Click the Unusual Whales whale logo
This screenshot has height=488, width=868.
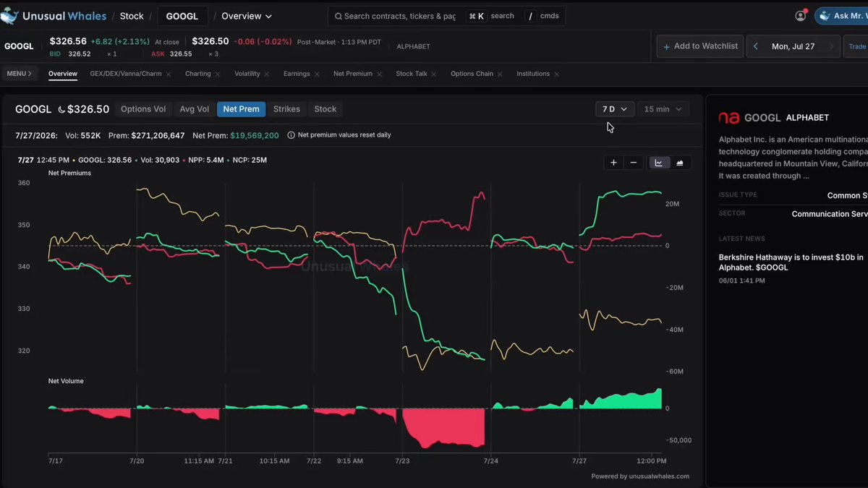click(9, 15)
